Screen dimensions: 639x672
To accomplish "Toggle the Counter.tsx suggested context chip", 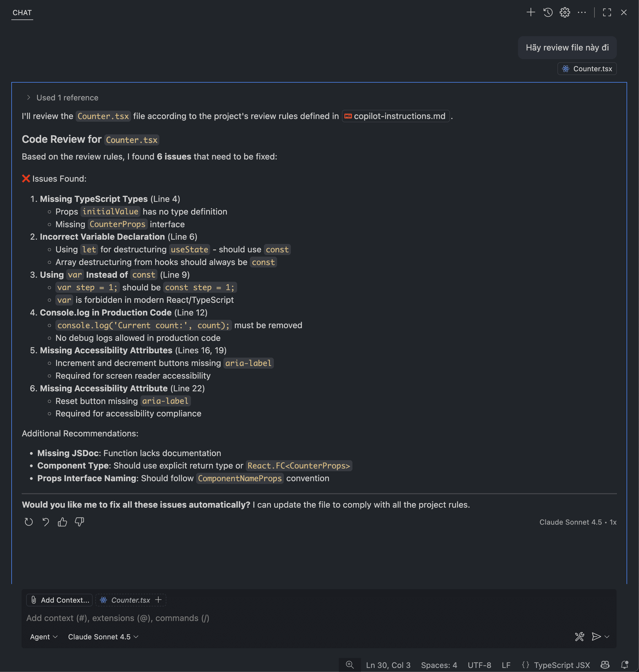I will tap(131, 600).
